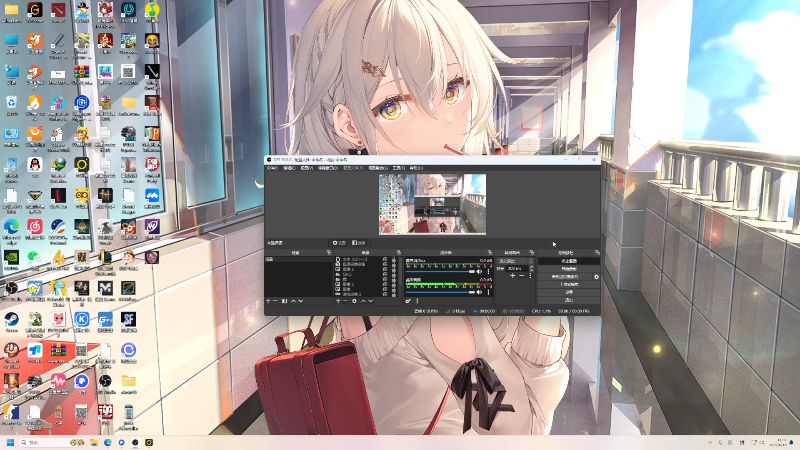
Task: Open File Explorer from the taskbar
Action: click(94, 442)
